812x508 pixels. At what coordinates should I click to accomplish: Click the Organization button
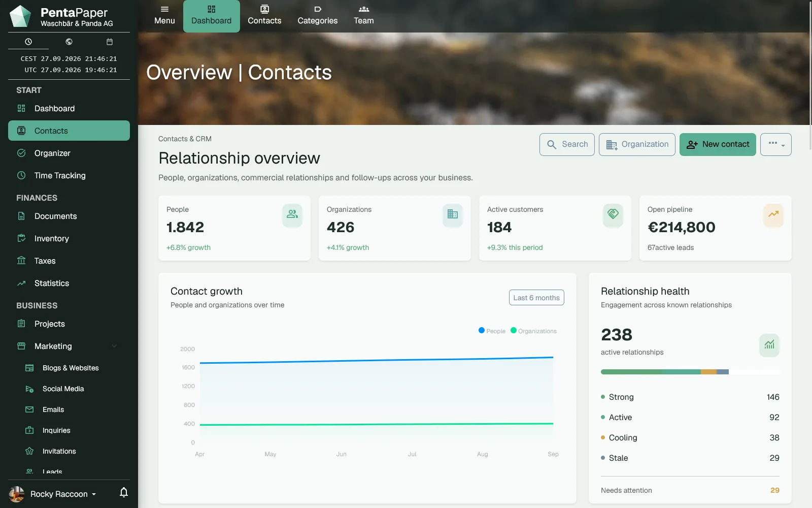click(x=637, y=144)
